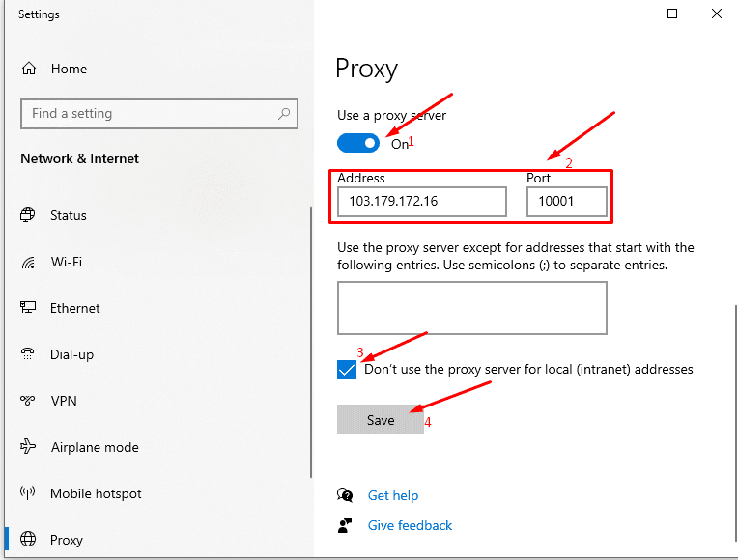Turn off the Use a proxy server toggle

358,143
